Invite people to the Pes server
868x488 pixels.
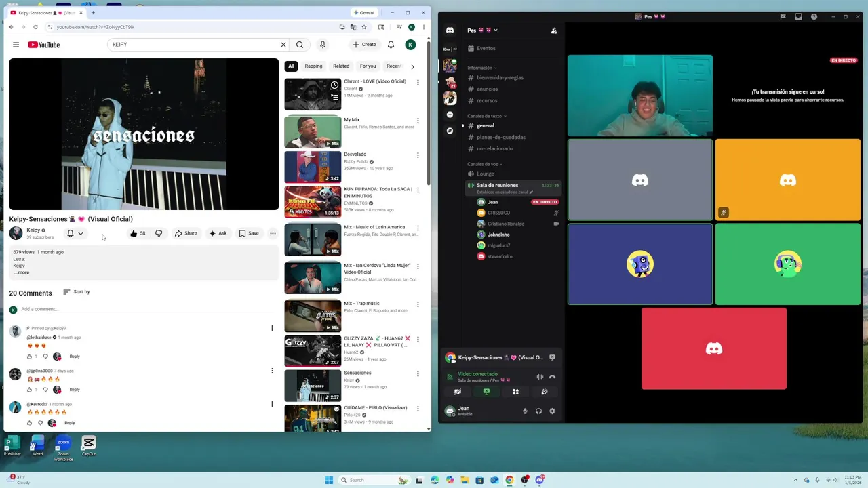pos(554,30)
